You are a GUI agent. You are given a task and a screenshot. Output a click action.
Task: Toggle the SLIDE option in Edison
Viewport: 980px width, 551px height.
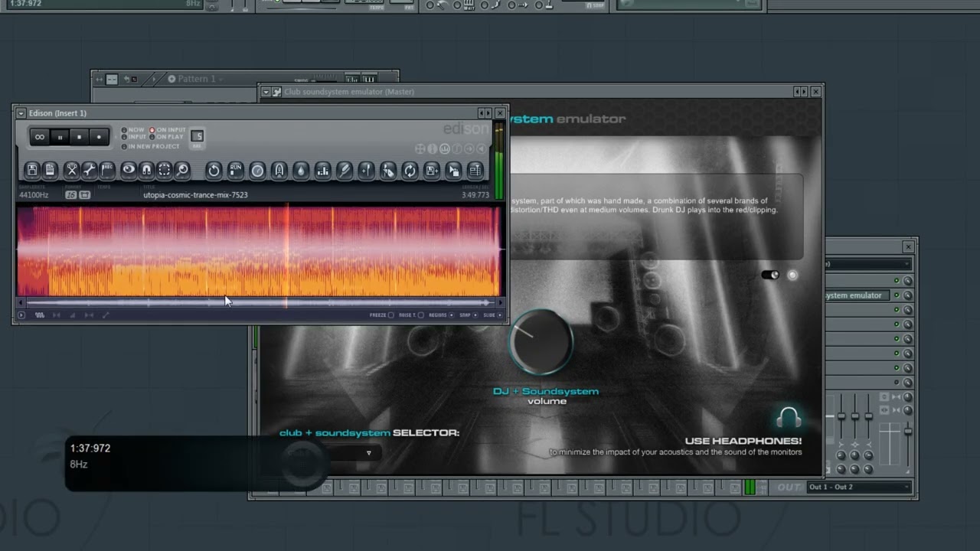[x=493, y=315]
